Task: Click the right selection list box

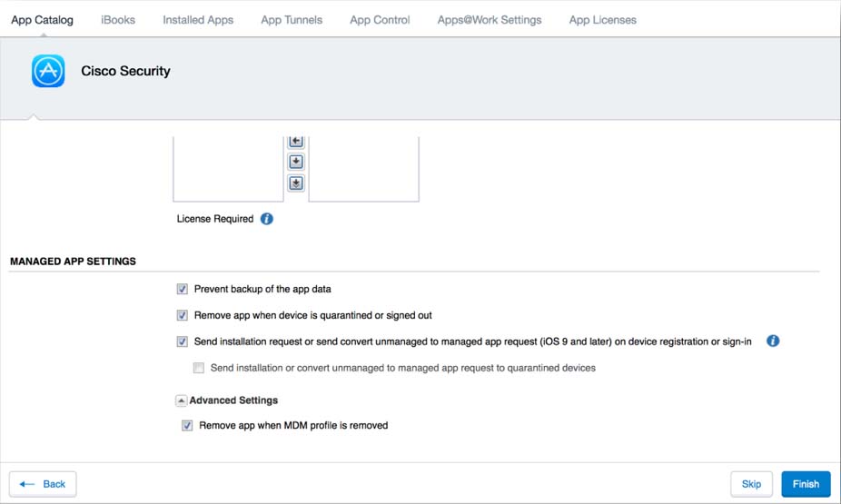Action: tap(363, 169)
